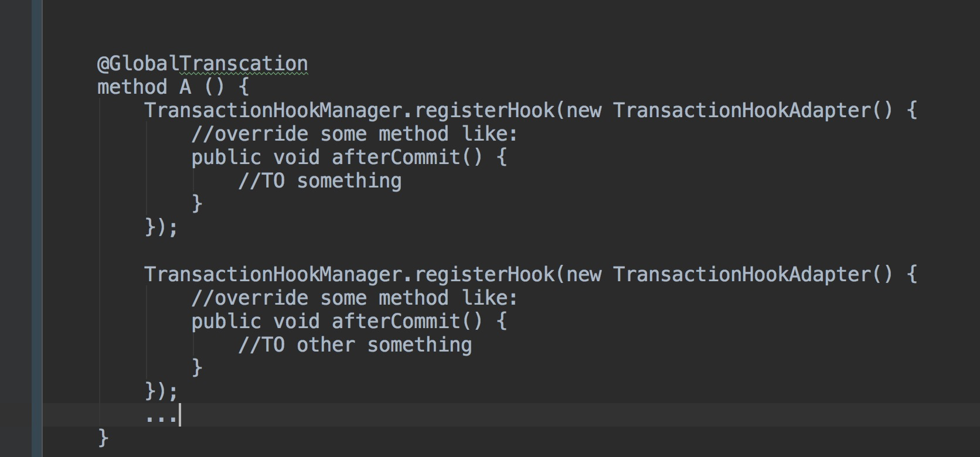
Task: Click the @GlobalTranscation annotation text
Action: click(x=202, y=64)
